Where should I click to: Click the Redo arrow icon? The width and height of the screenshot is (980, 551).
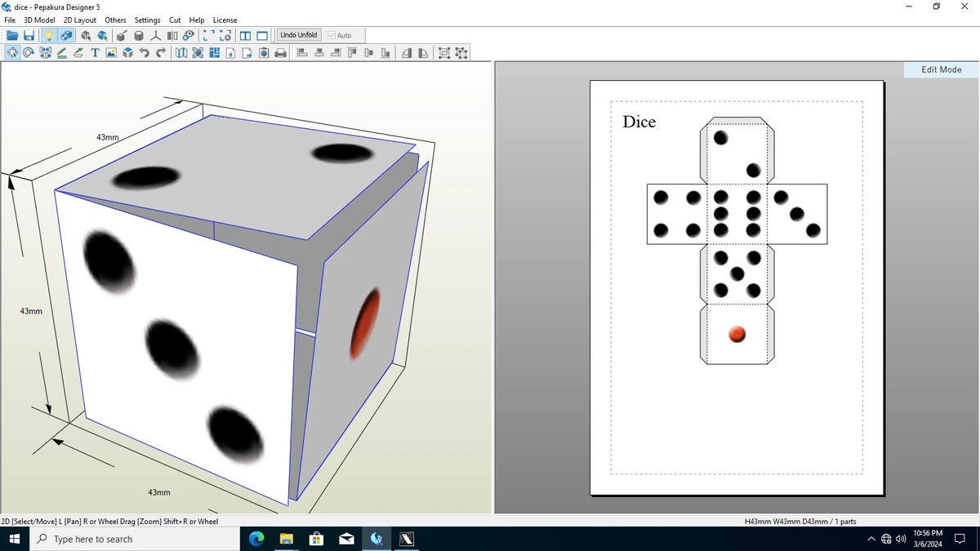click(161, 53)
